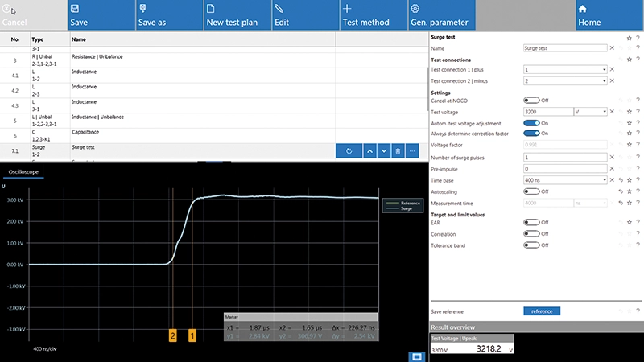
Task: Move Surge test step up
Action: click(x=369, y=150)
